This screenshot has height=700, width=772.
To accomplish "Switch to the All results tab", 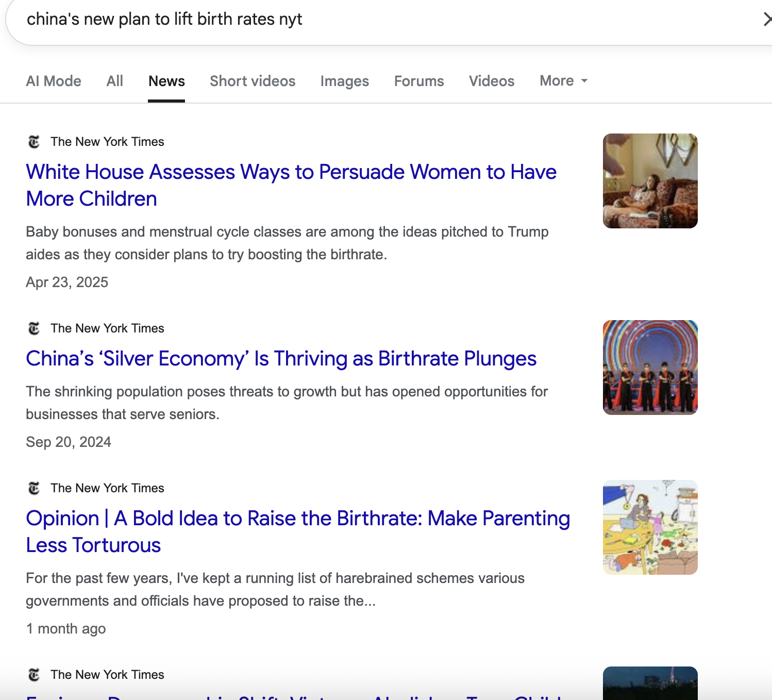I will (114, 81).
